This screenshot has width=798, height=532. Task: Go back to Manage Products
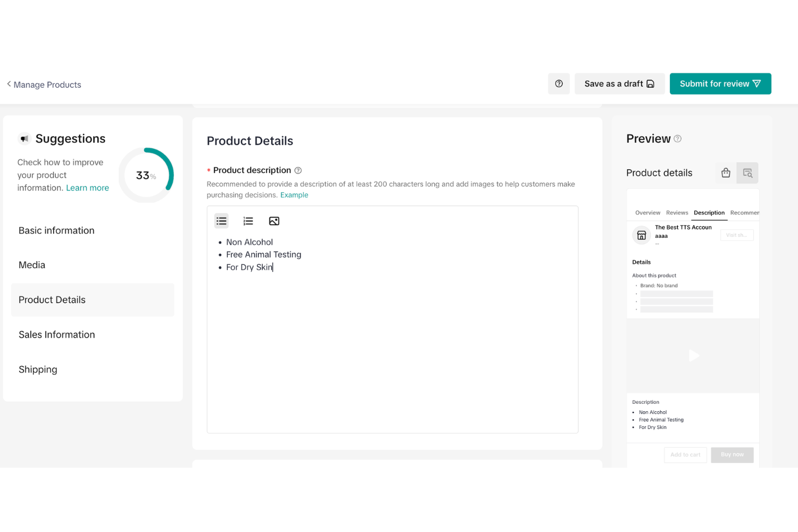[x=44, y=85]
